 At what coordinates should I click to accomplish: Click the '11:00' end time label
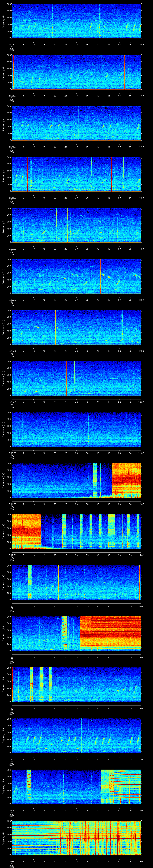pos(141,453)
